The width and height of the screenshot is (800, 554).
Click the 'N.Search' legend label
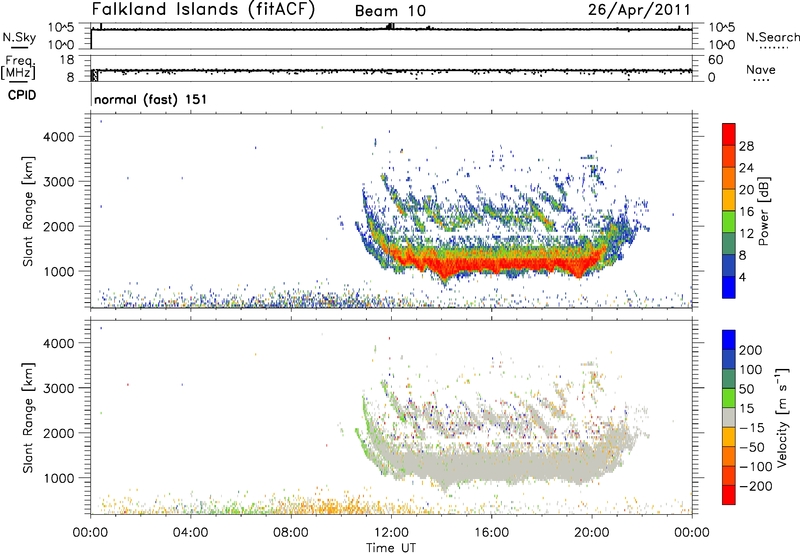pos(772,37)
